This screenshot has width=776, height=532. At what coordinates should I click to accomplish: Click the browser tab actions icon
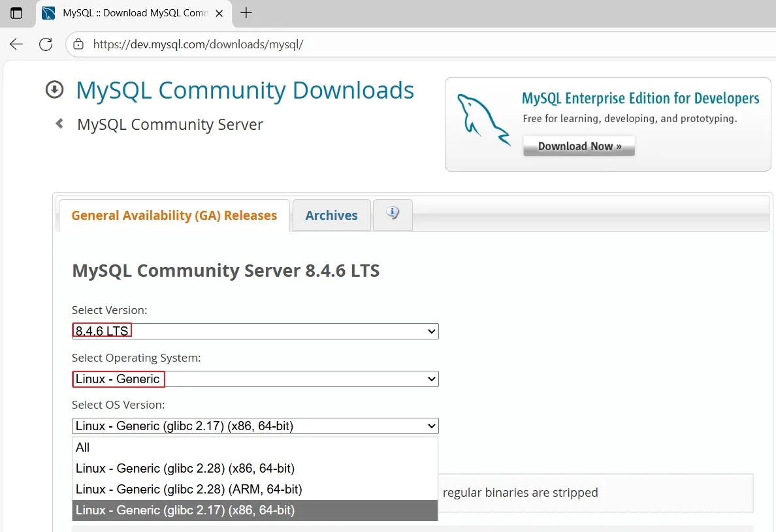tap(16, 13)
